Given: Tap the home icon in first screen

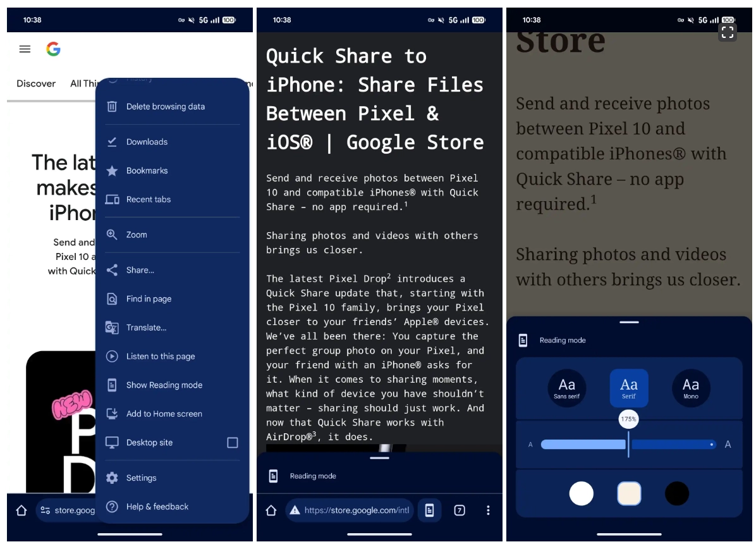Looking at the screenshot, I should click(x=21, y=510).
